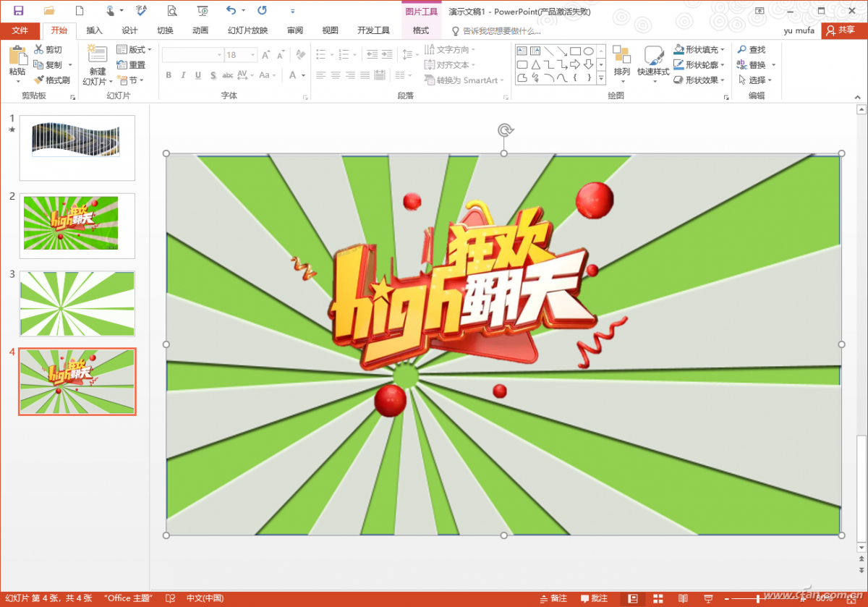Screen dimensions: 868x607
Task: Toggle text shadow (S) formatting
Action: pos(213,75)
